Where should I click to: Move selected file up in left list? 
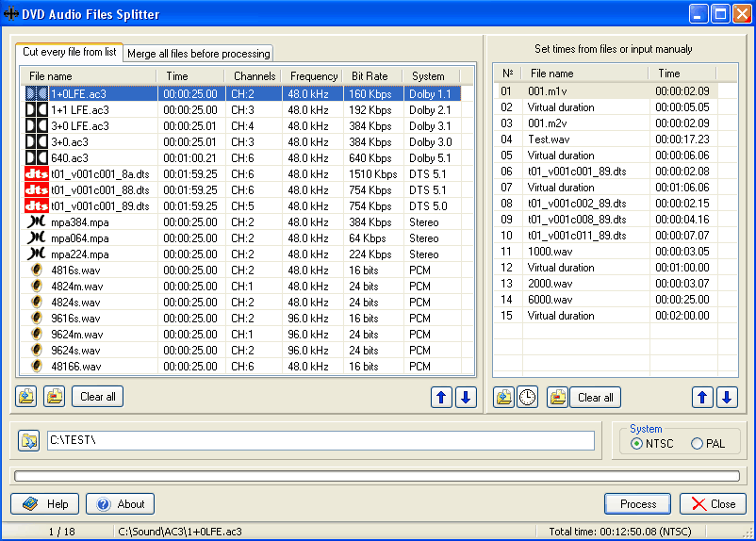(x=441, y=397)
